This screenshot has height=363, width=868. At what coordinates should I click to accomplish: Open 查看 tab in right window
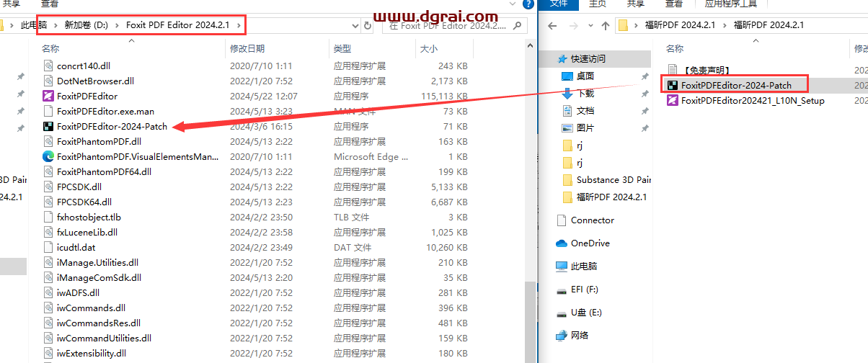point(674,4)
